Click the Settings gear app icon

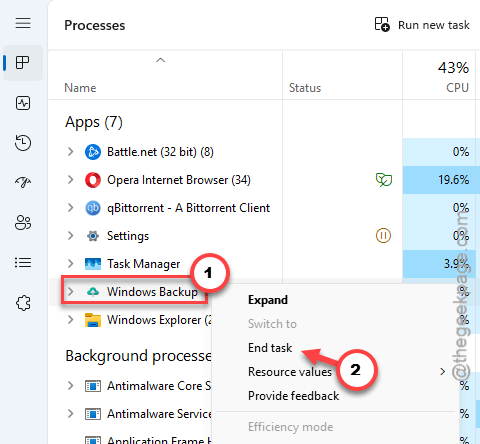[93, 236]
